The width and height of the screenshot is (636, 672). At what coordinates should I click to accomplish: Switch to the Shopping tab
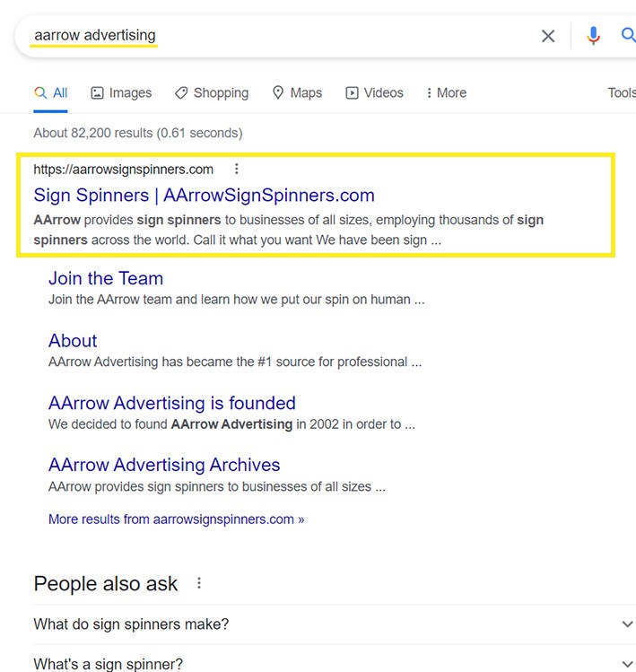point(212,93)
